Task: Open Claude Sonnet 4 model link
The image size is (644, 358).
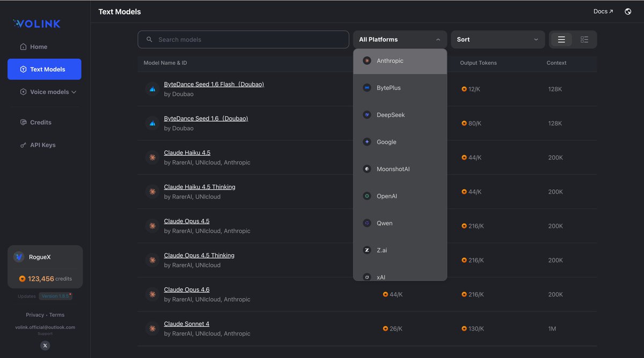Action: 187,324
